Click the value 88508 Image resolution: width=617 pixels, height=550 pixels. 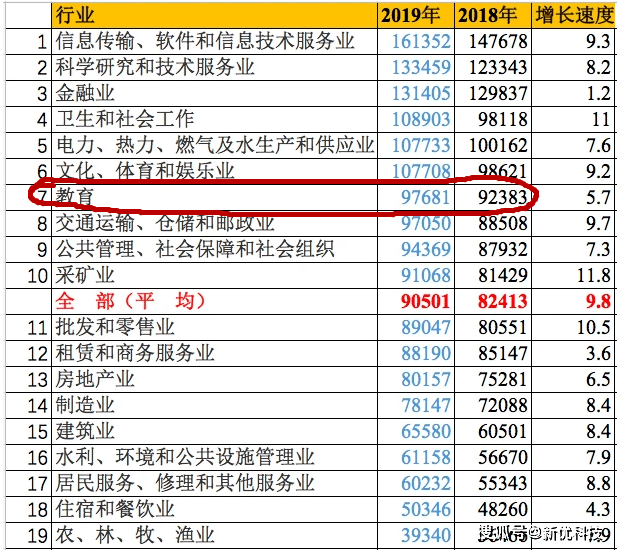coord(502,223)
